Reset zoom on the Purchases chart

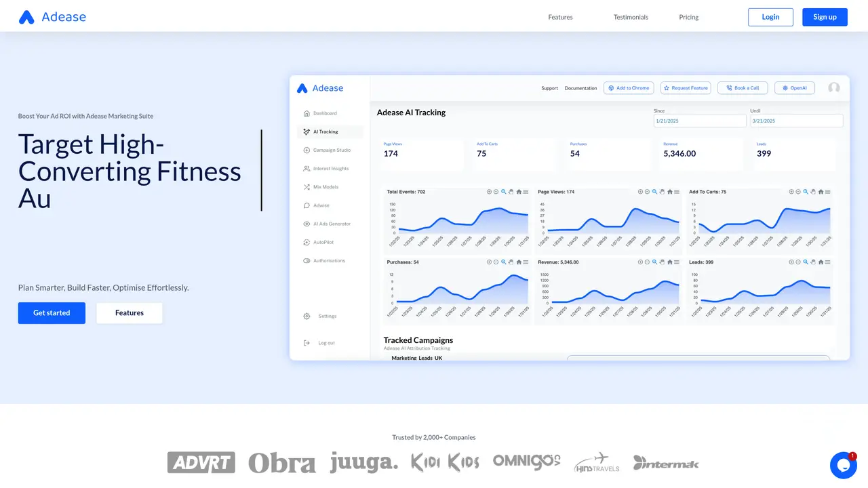click(x=519, y=262)
